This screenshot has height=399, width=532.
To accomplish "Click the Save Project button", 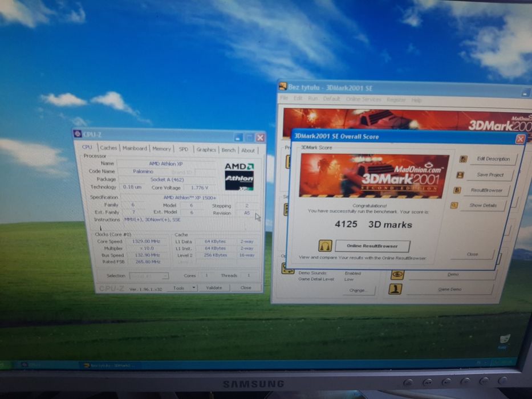I will tap(490, 175).
